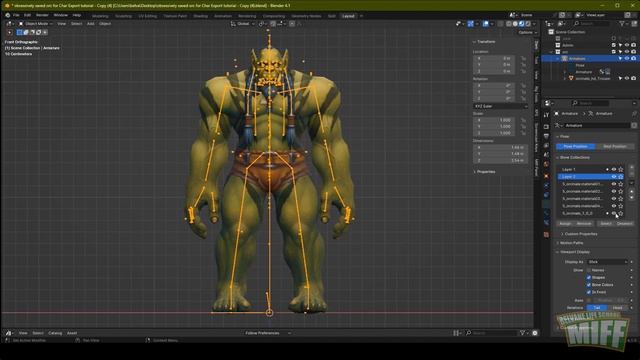
Task: Open the Render properties tab icon
Action: [x=547, y=127]
